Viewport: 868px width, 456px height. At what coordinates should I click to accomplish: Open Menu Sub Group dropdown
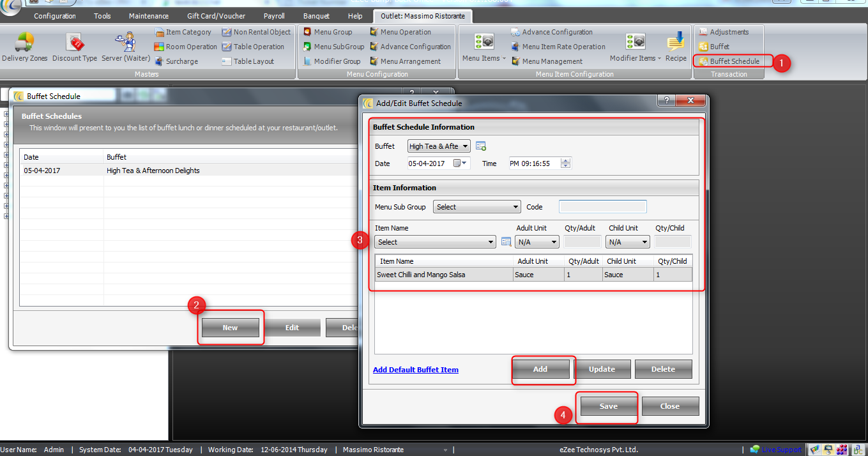[x=477, y=207]
